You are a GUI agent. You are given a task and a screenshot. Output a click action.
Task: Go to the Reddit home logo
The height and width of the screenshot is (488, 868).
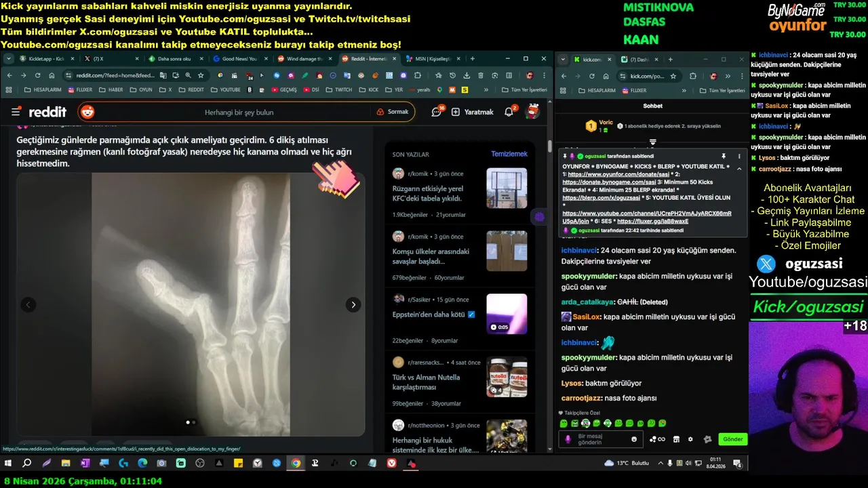click(x=47, y=112)
